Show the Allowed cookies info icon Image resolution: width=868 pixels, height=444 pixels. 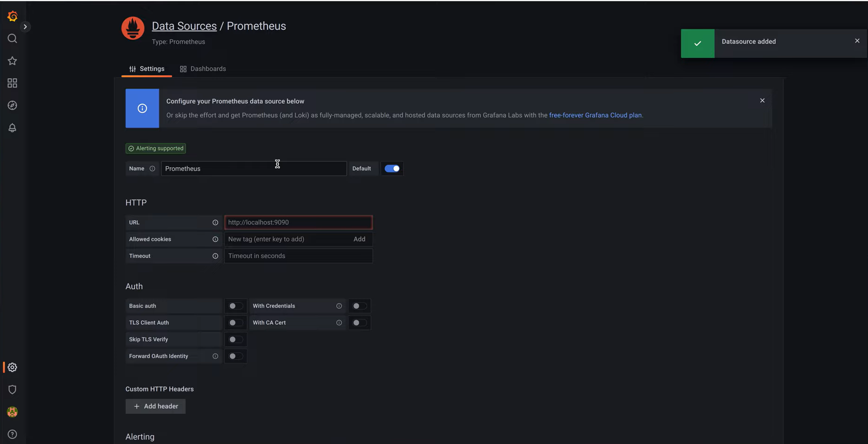click(x=215, y=239)
